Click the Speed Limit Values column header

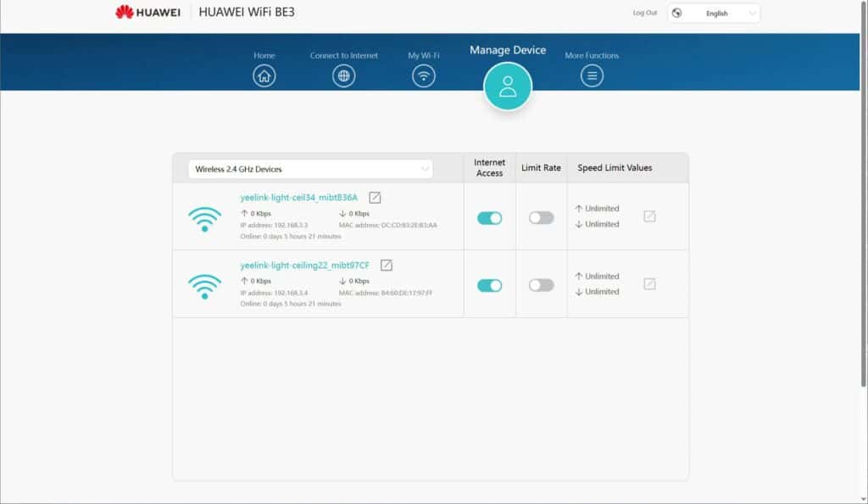615,168
